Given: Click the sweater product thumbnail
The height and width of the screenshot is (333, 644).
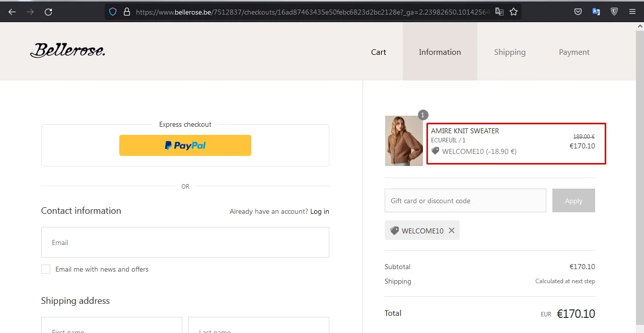Looking at the screenshot, I should click(404, 141).
